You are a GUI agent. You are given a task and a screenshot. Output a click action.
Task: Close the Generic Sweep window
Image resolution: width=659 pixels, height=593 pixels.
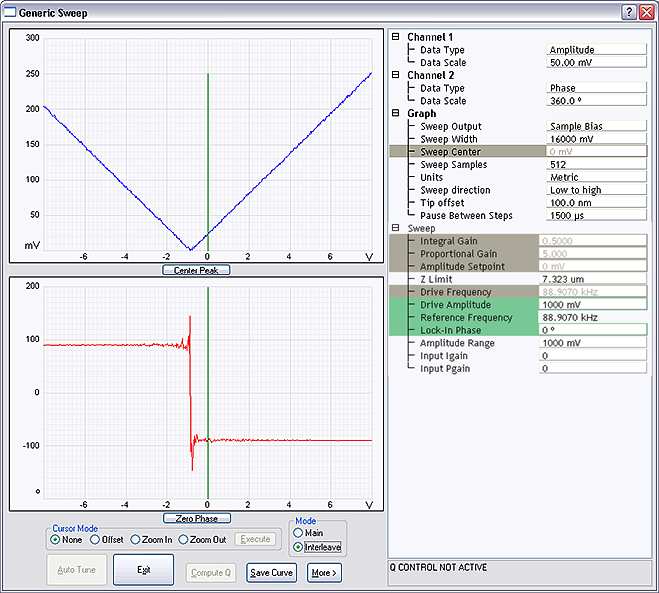tap(646, 13)
